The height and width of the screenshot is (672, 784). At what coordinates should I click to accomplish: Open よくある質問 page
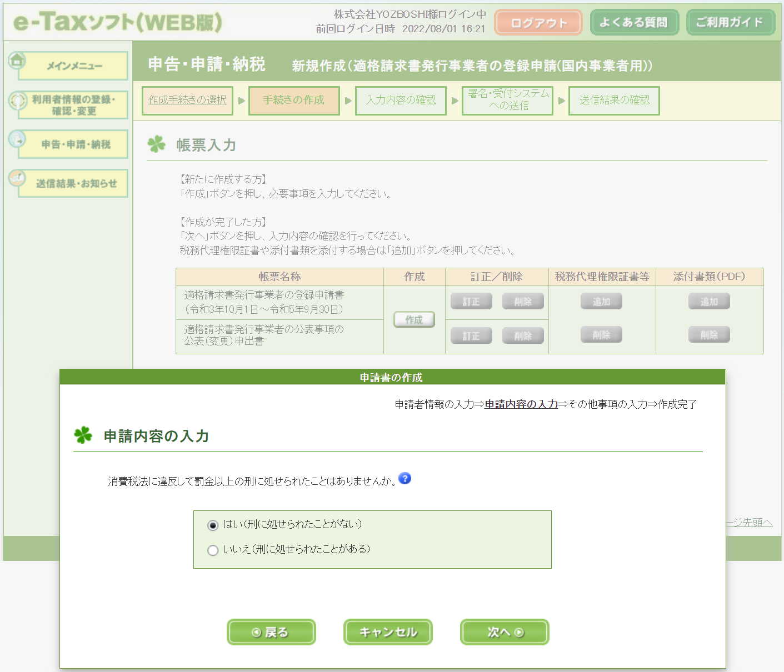click(634, 22)
